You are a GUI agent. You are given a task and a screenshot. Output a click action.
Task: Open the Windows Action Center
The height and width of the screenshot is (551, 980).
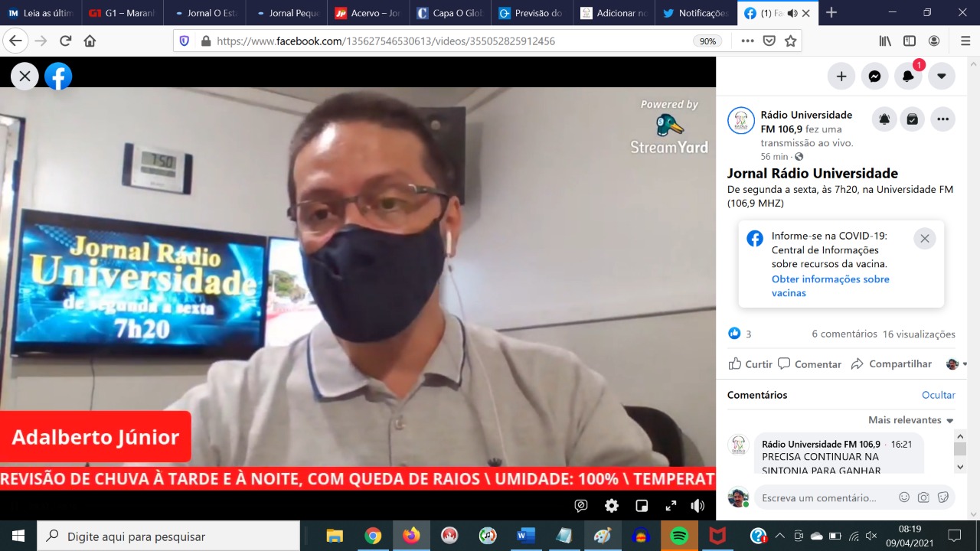[955, 536]
